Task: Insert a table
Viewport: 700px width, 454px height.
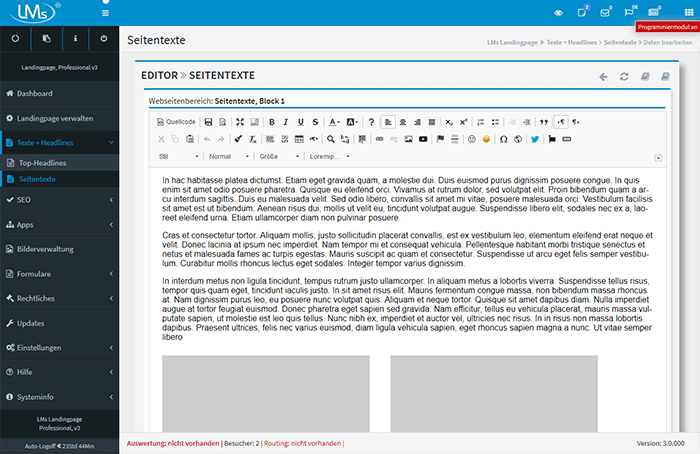Action: tap(299, 139)
